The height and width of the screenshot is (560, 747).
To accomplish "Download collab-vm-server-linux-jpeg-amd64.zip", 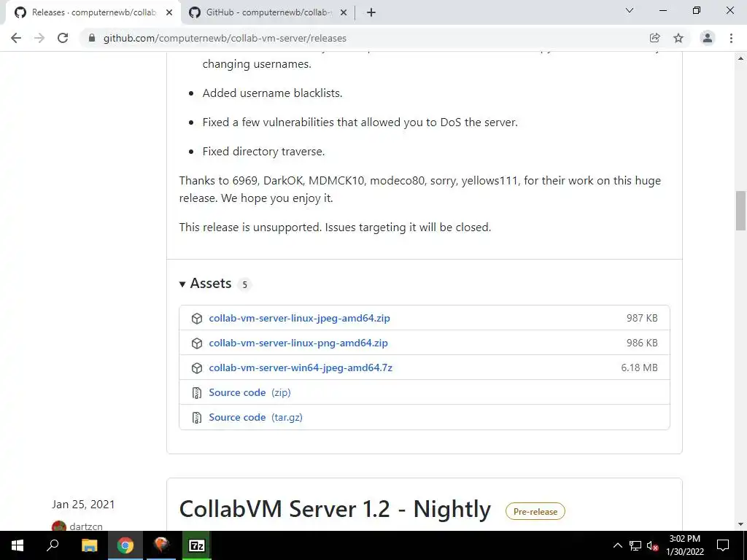I will tap(299, 318).
